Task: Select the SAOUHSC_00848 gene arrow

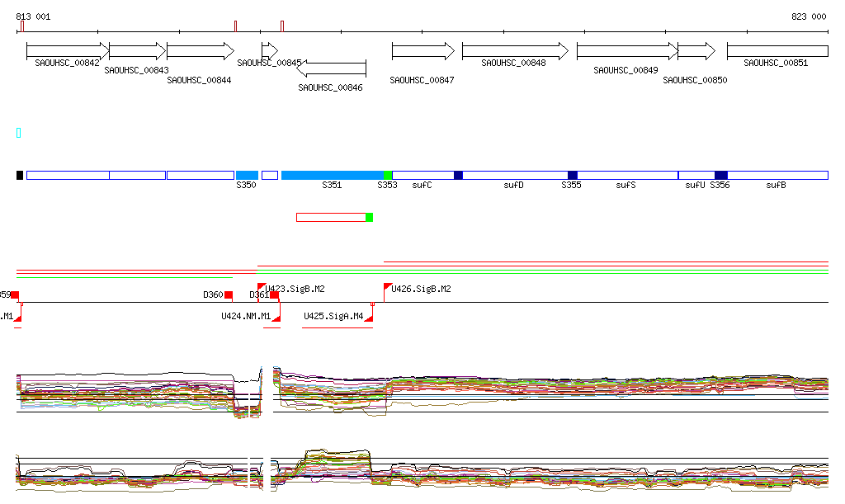Action: pyautogui.click(x=515, y=51)
